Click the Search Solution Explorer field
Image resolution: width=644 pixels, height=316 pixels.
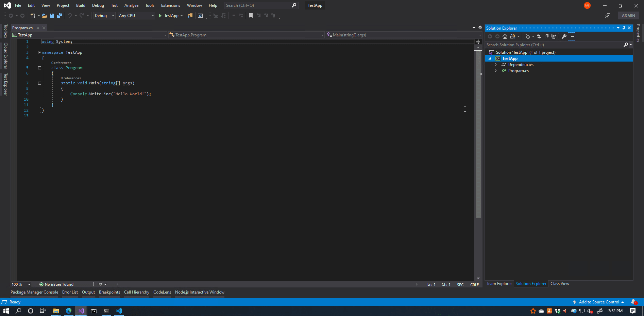[x=554, y=45]
